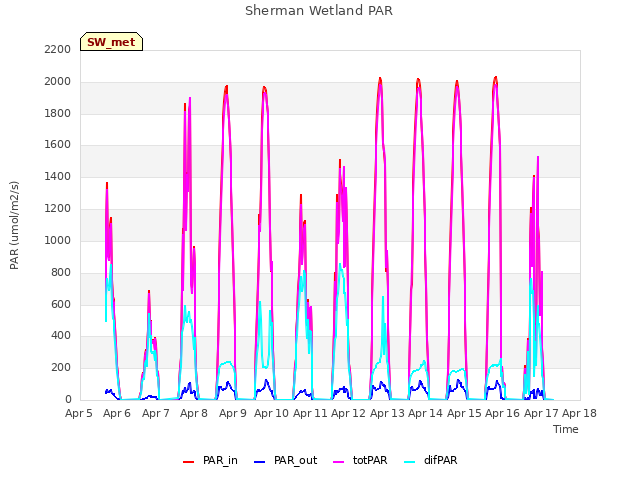
Task: Click the Apr 11 x-axis tick label
Action: 310,413
